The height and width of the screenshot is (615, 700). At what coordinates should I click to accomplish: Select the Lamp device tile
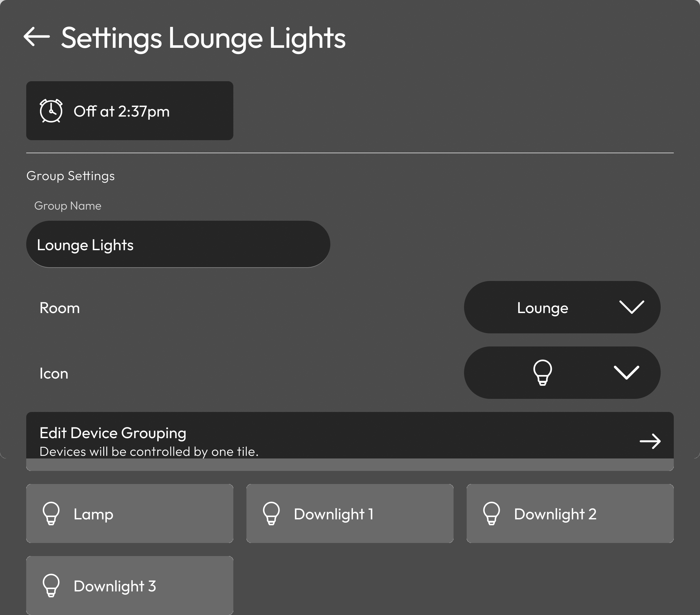coord(129,513)
